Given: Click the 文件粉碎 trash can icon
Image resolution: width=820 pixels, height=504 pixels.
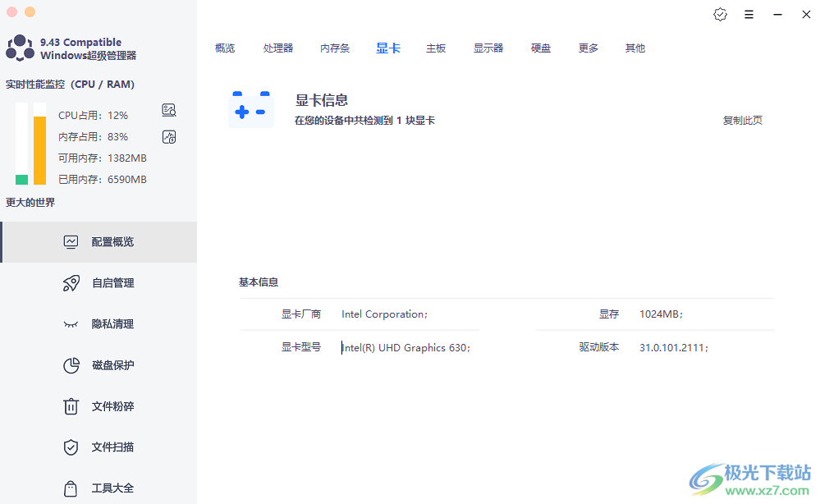Looking at the screenshot, I should 71,406.
